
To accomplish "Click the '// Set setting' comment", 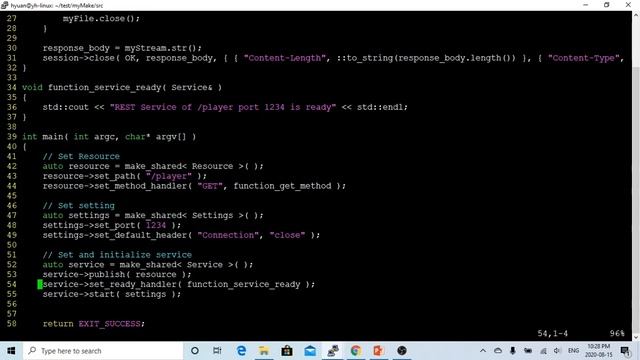I will click(x=78, y=205).
